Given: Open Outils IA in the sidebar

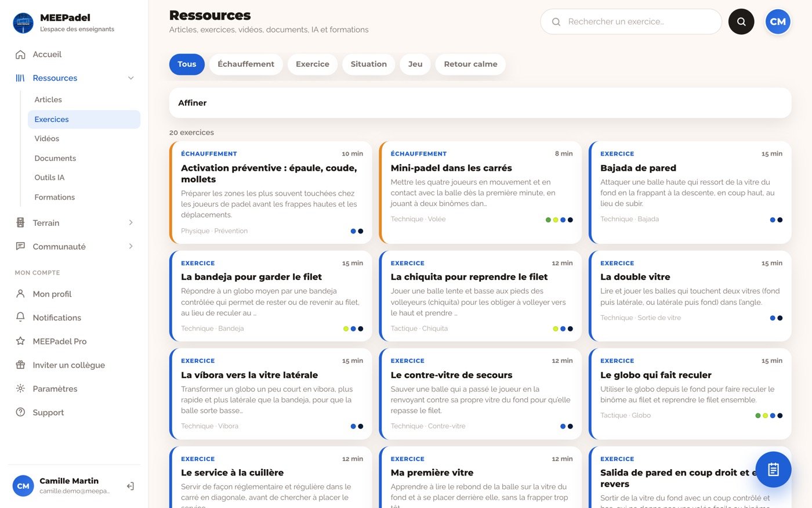Looking at the screenshot, I should (x=84, y=178).
